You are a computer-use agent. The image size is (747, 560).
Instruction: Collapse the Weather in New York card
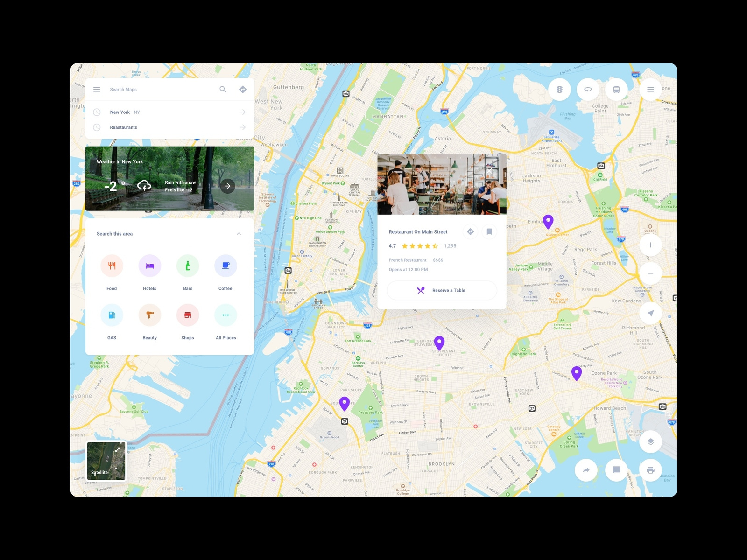pos(239,161)
